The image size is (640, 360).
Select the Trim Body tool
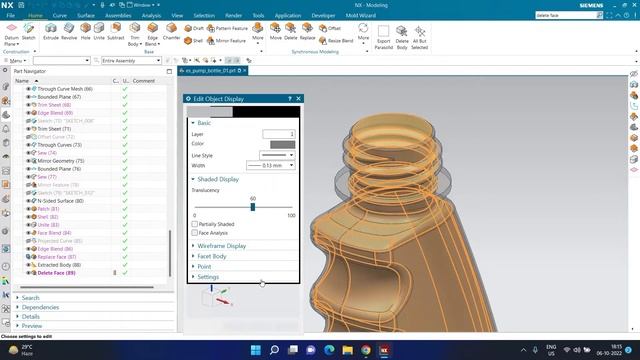(x=134, y=34)
